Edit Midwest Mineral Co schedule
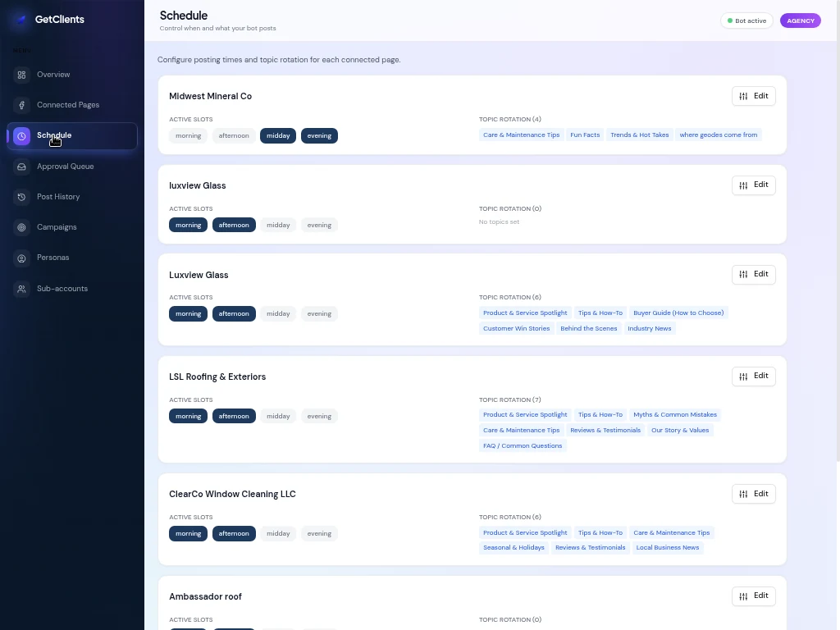This screenshot has width=840, height=630. pyautogui.click(x=753, y=96)
